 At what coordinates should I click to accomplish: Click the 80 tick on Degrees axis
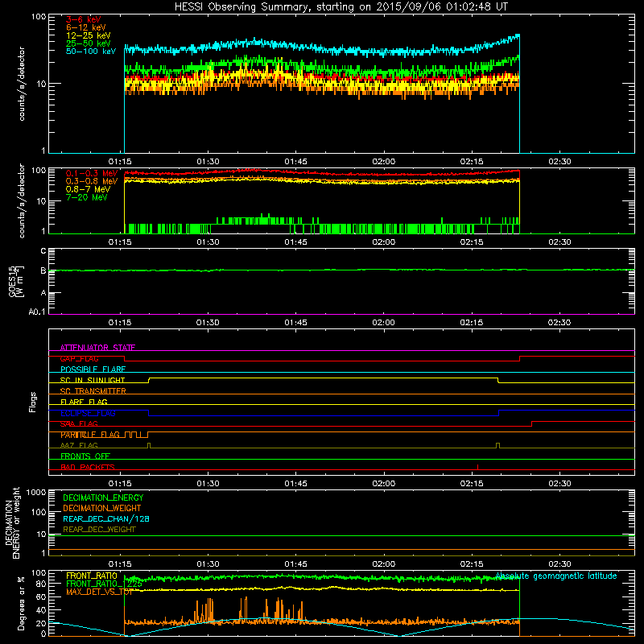(x=41, y=584)
